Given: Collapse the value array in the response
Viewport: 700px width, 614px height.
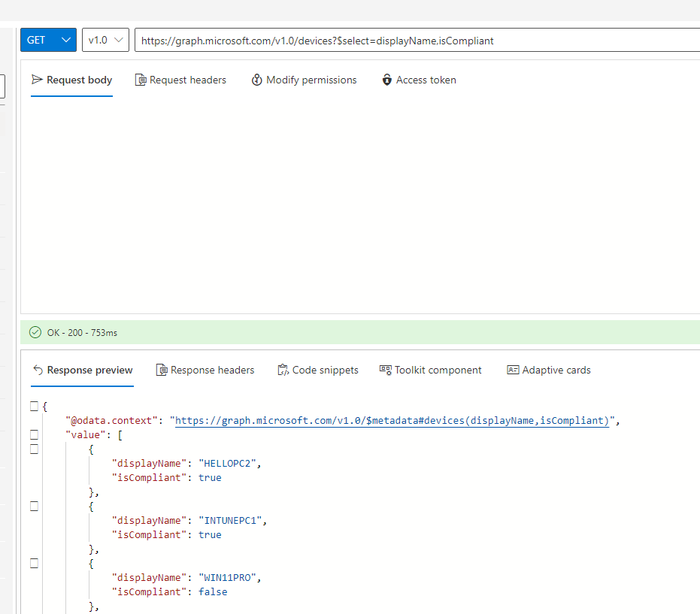Looking at the screenshot, I should tap(34, 434).
